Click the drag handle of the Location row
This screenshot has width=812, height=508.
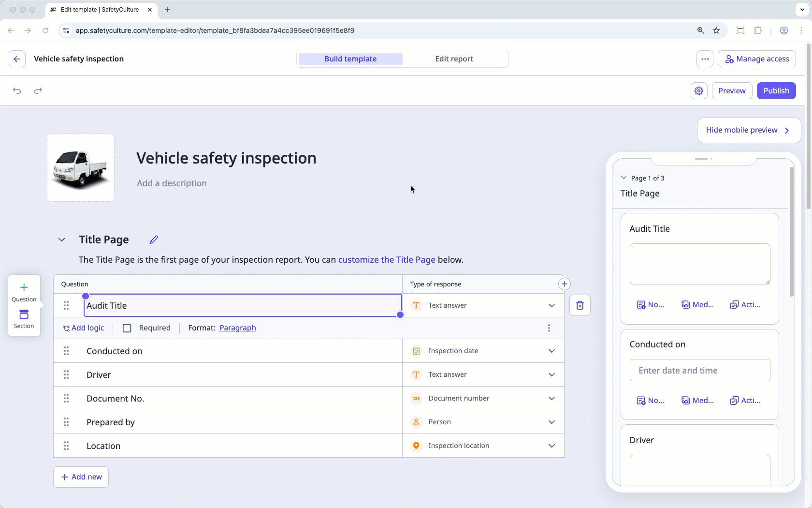click(x=66, y=446)
